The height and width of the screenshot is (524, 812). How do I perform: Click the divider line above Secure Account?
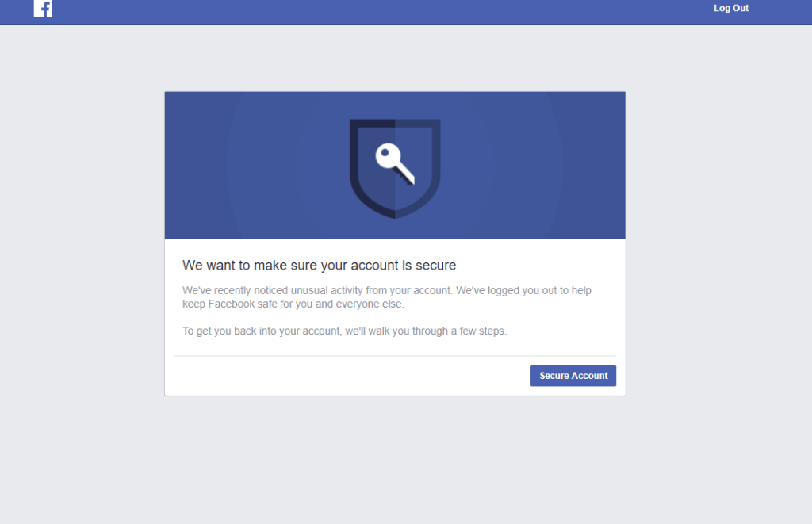click(x=395, y=356)
